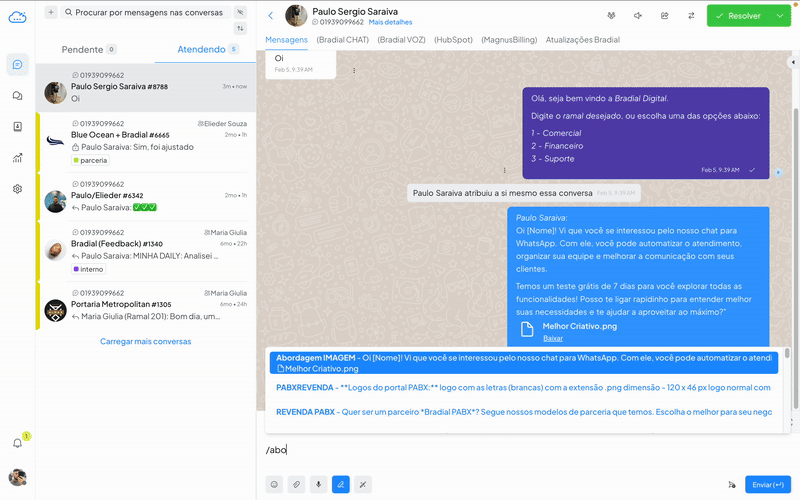Open the (HubSpot) tab
This screenshot has height=500, width=800.
pos(453,40)
